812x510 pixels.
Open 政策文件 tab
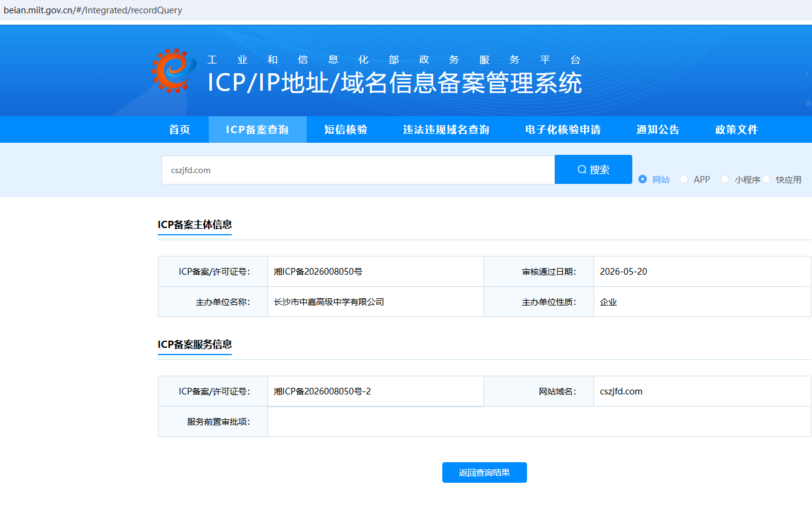(736, 129)
